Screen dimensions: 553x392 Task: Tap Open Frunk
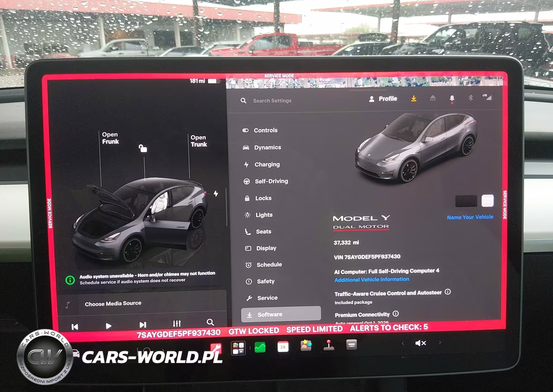[111, 138]
